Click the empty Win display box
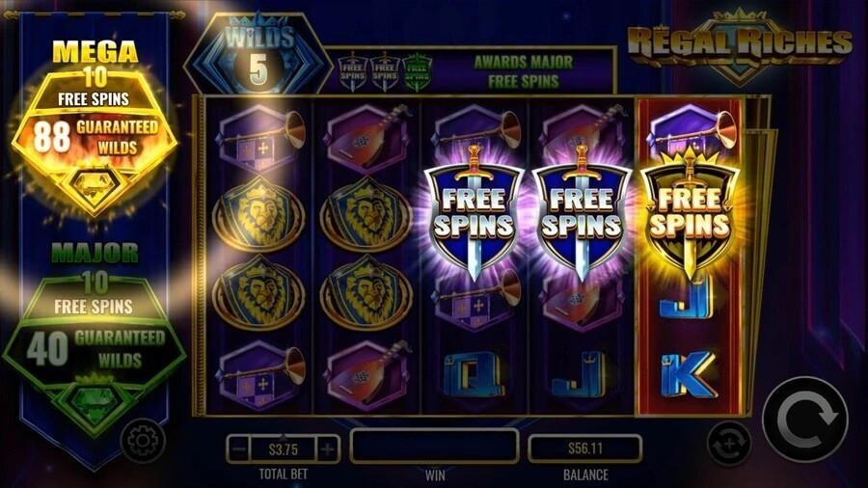This screenshot has width=868, height=488. (434, 446)
